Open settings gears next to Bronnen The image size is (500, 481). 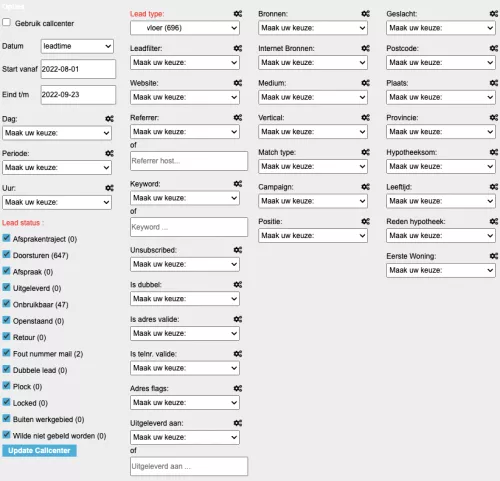(x=366, y=14)
